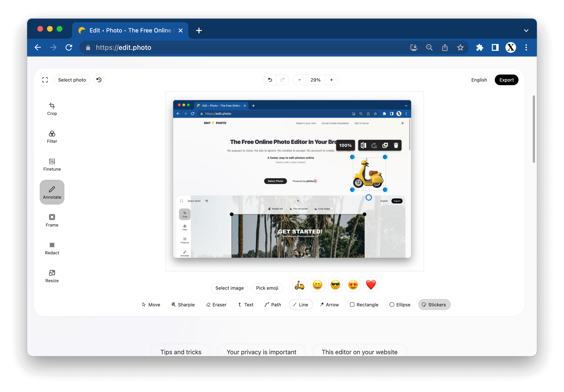Toggle fullscreen editor mode
564x392 pixels.
pos(45,80)
